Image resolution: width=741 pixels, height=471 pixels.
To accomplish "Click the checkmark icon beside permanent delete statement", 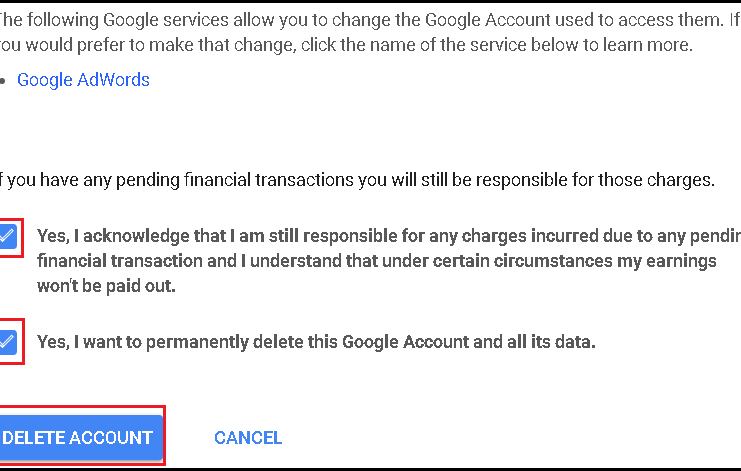I will pyautogui.click(x=7, y=341).
